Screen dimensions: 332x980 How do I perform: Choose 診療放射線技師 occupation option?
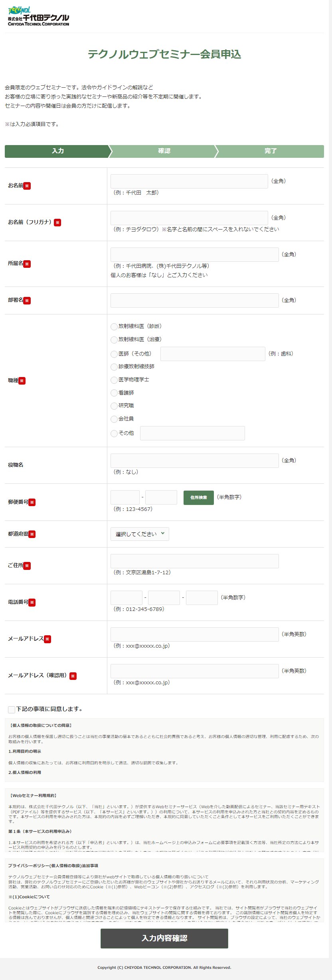(114, 367)
